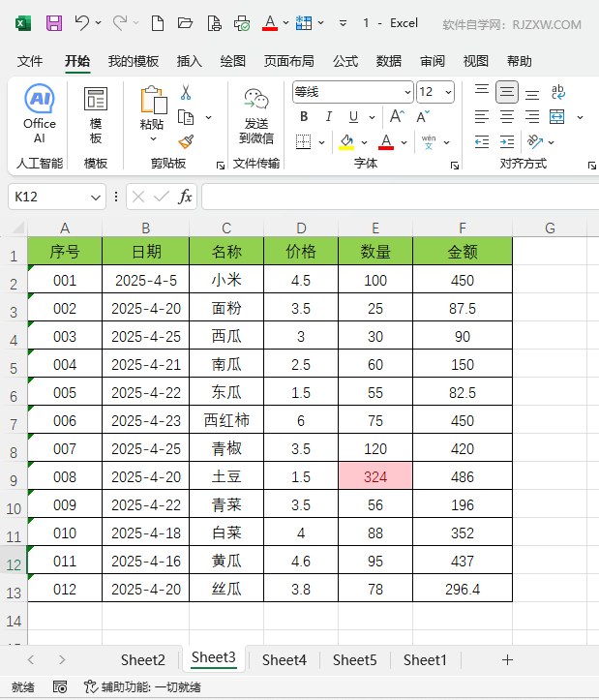Open file folder icon in quick access toolbar
The height and width of the screenshot is (700, 599).
(x=185, y=23)
